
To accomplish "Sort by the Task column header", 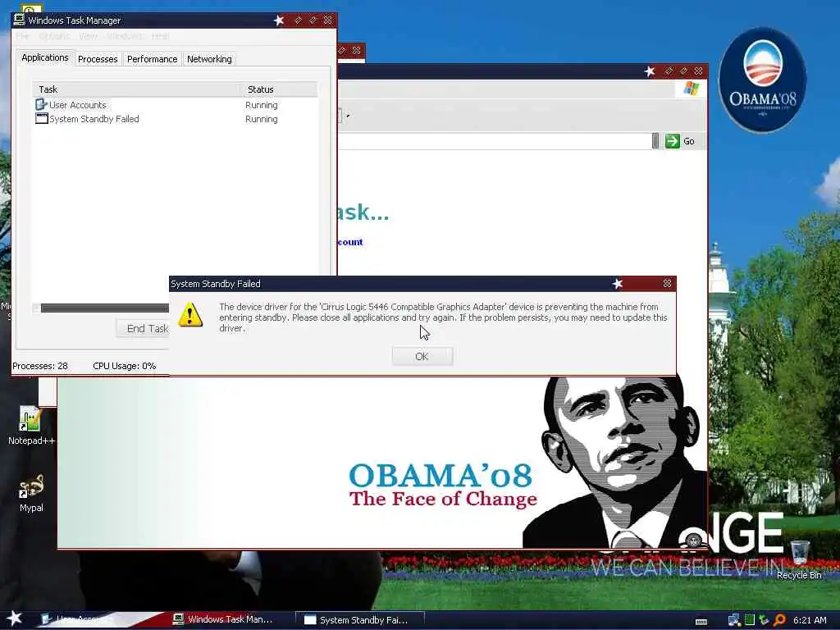I will 137,89.
